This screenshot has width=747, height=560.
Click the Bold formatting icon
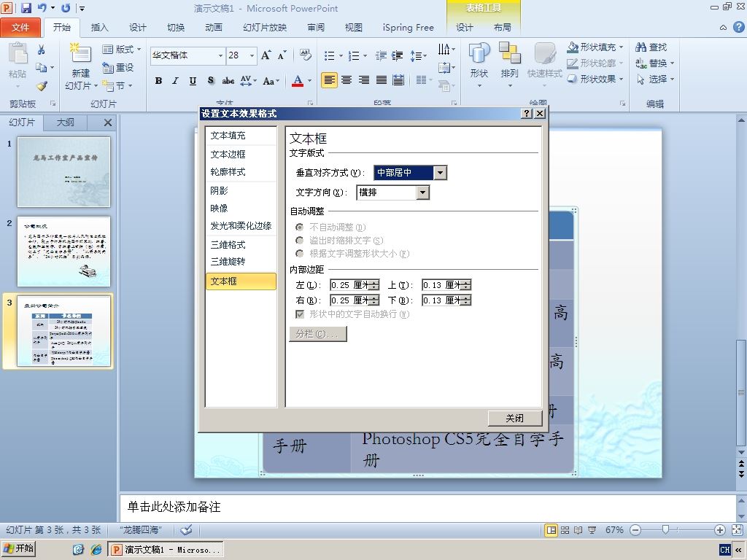(158, 81)
